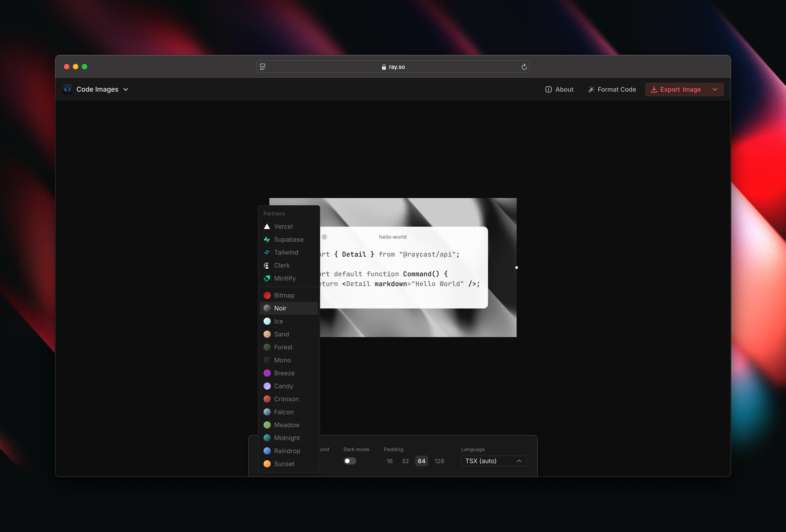Select the Noir theme entry
The width and height of the screenshot is (786, 532).
289,308
